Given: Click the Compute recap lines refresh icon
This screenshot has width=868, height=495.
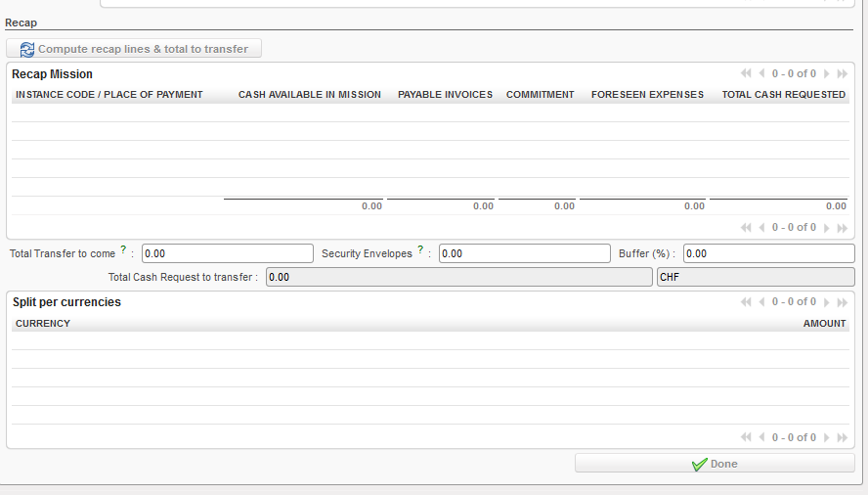Looking at the screenshot, I should (x=26, y=49).
